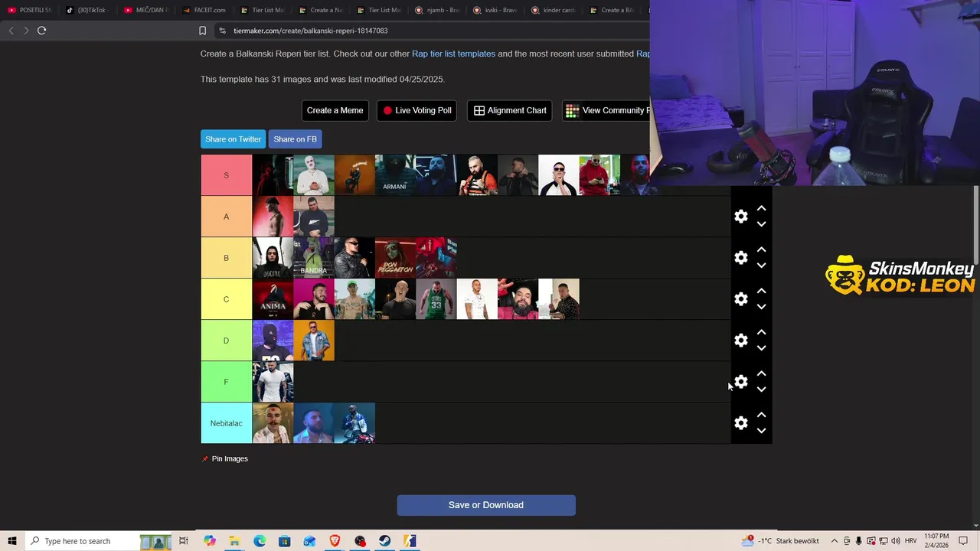The width and height of the screenshot is (980, 551).
Task: Click the motorcycle image in Nebitalac tier
Action: (x=354, y=423)
